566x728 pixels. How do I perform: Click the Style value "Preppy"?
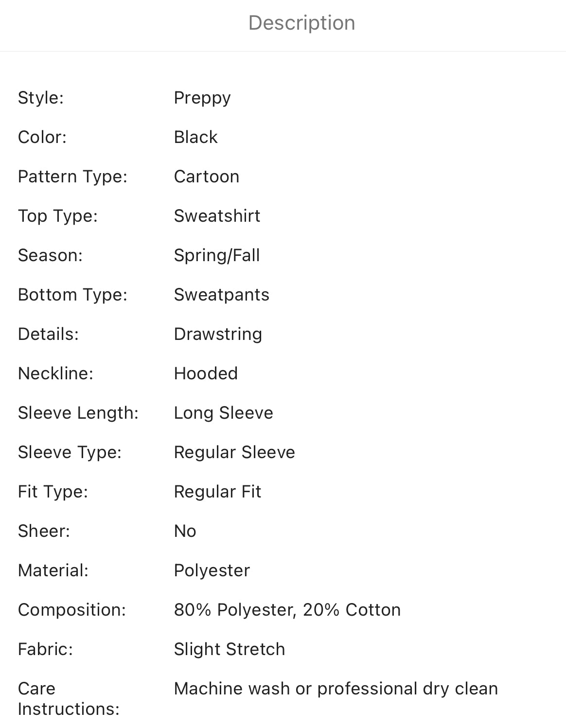pos(202,98)
